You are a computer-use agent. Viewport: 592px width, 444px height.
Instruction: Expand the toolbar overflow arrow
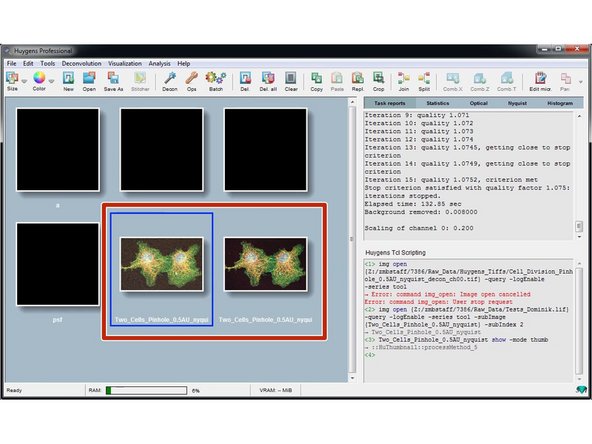[581, 82]
